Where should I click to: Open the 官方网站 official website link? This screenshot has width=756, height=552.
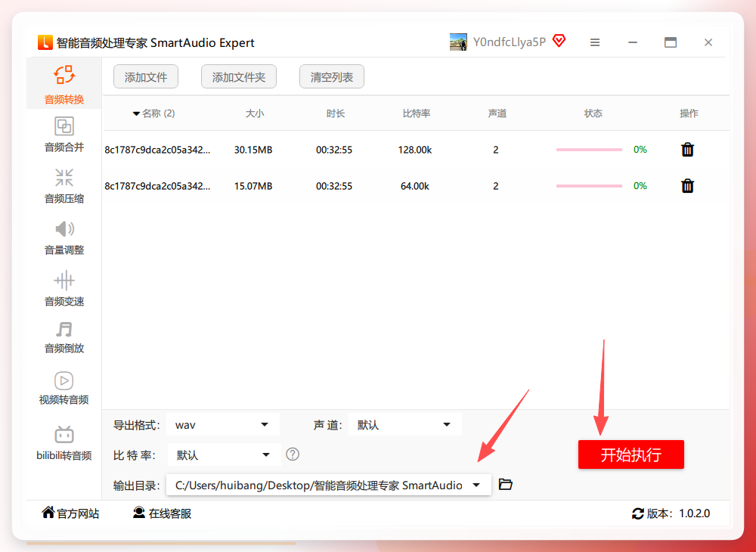point(70,513)
